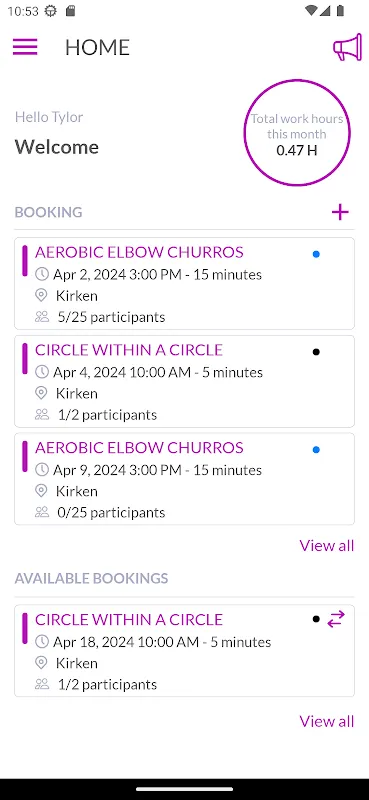Tap the blue status dot on the Apr 2 booking
Image resolution: width=369 pixels, height=800 pixels.
(316, 254)
